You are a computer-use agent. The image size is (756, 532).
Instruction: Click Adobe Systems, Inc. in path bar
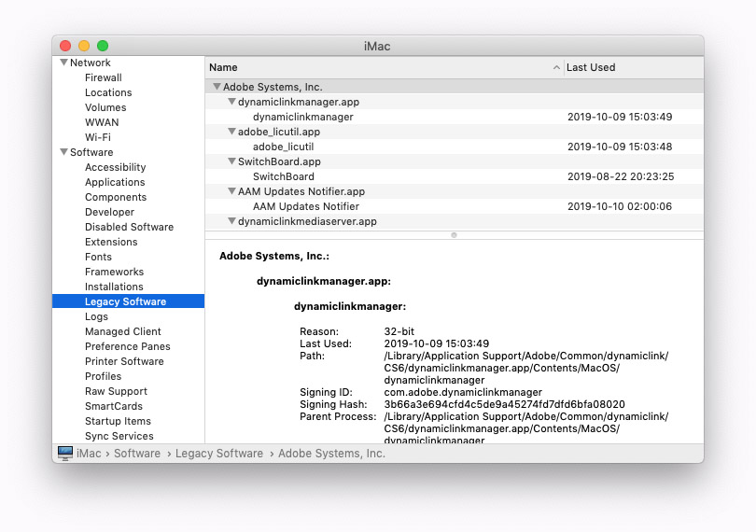[331, 454]
